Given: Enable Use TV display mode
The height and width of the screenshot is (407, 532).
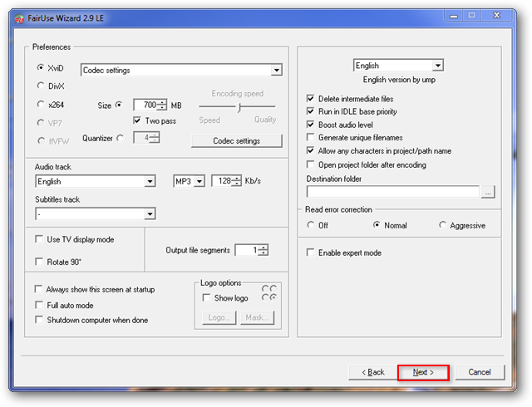Looking at the screenshot, I should (39, 239).
